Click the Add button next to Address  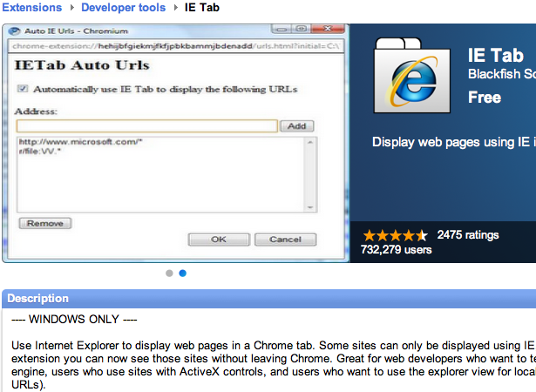(296, 125)
